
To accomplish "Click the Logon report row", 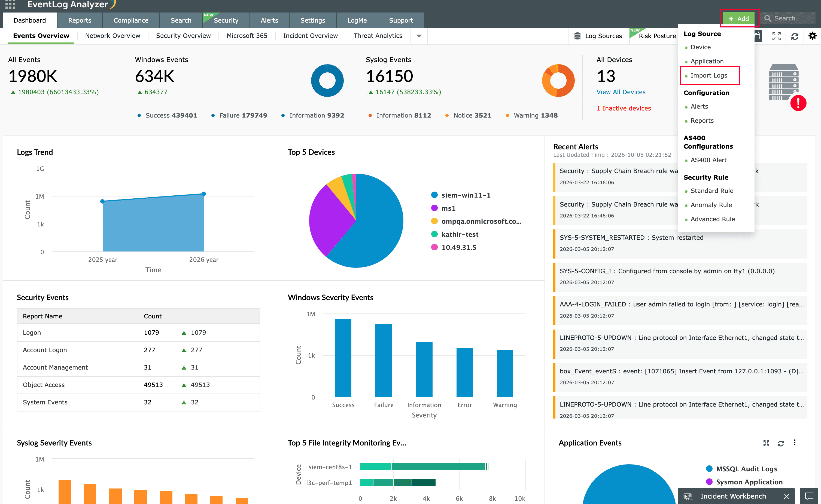I will pos(138,333).
